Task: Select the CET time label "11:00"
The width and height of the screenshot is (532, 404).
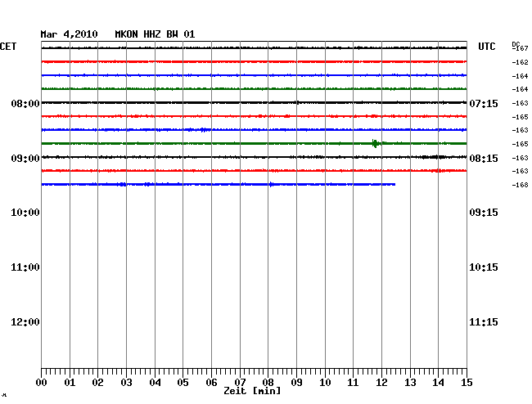Action: pos(25,267)
